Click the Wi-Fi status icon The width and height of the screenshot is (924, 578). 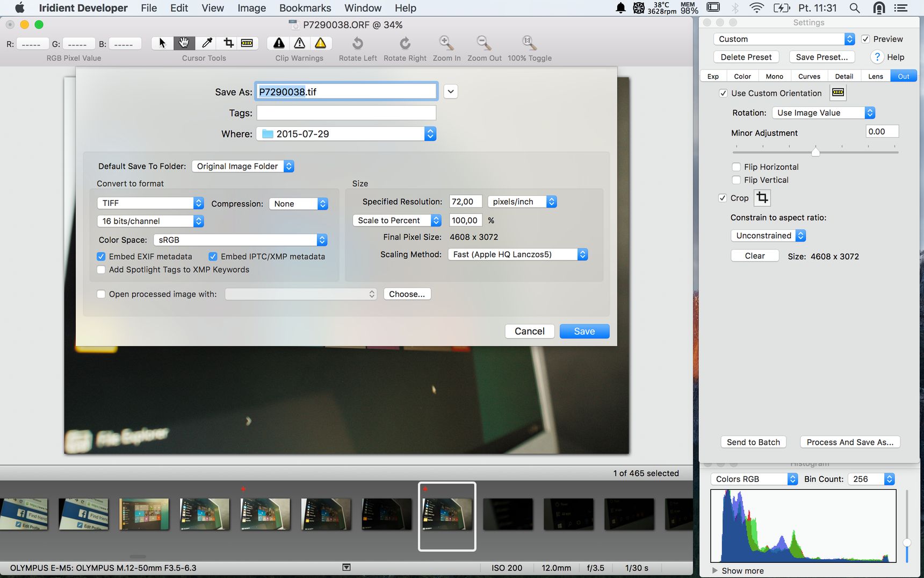(757, 8)
